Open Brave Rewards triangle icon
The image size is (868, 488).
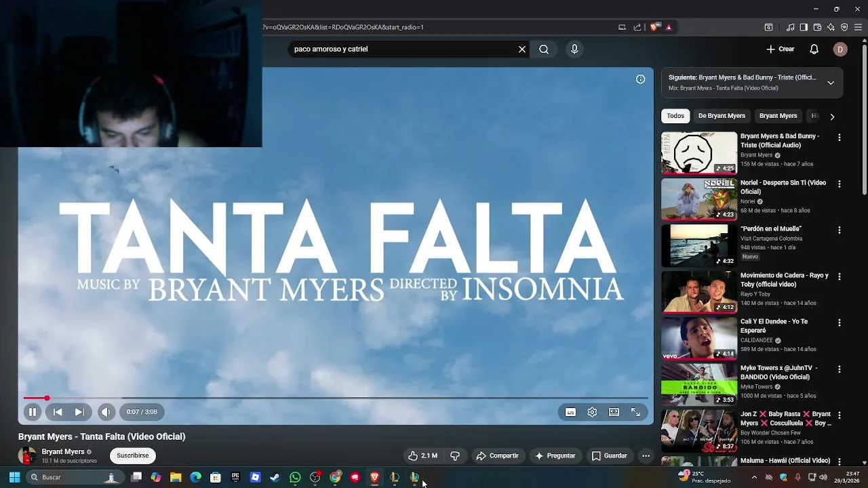click(x=669, y=27)
